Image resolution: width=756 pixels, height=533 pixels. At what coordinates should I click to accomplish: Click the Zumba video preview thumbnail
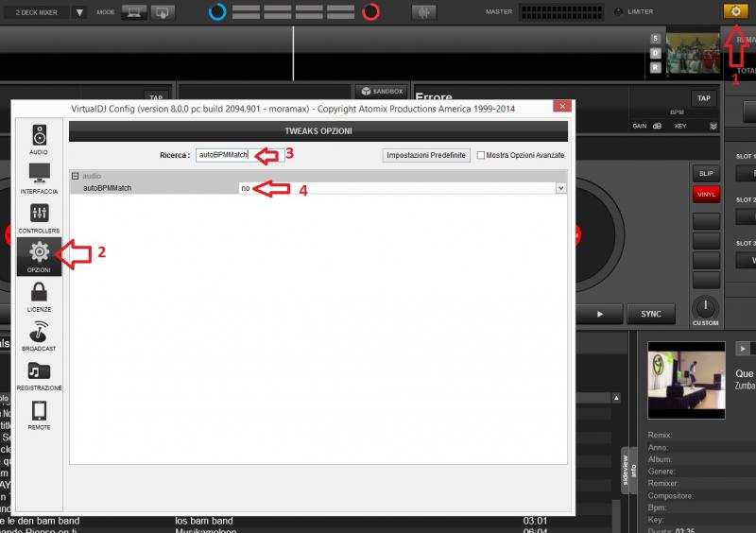click(686, 380)
